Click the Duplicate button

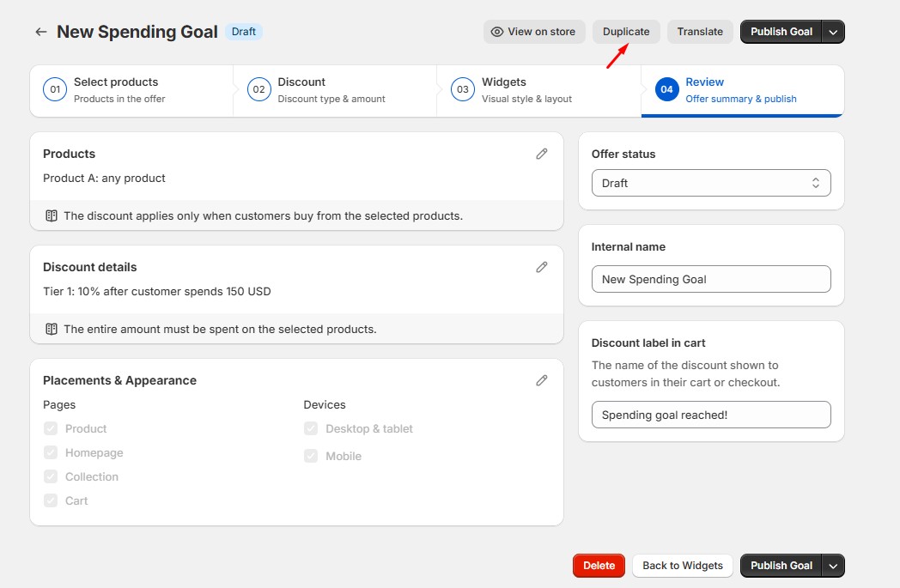[x=626, y=32]
